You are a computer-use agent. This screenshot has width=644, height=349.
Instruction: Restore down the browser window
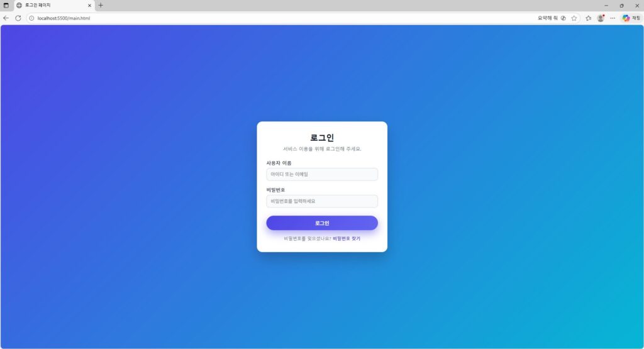pyautogui.click(x=622, y=5)
